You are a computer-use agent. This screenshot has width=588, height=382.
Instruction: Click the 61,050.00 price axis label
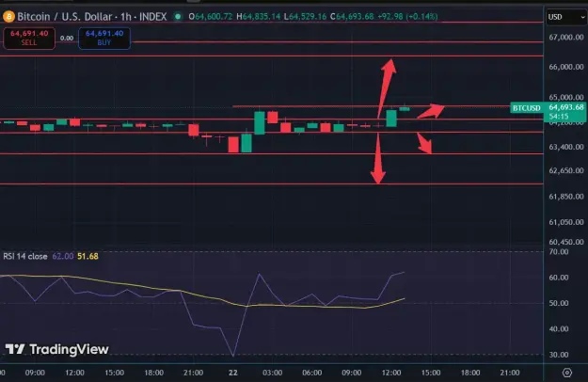(x=566, y=222)
